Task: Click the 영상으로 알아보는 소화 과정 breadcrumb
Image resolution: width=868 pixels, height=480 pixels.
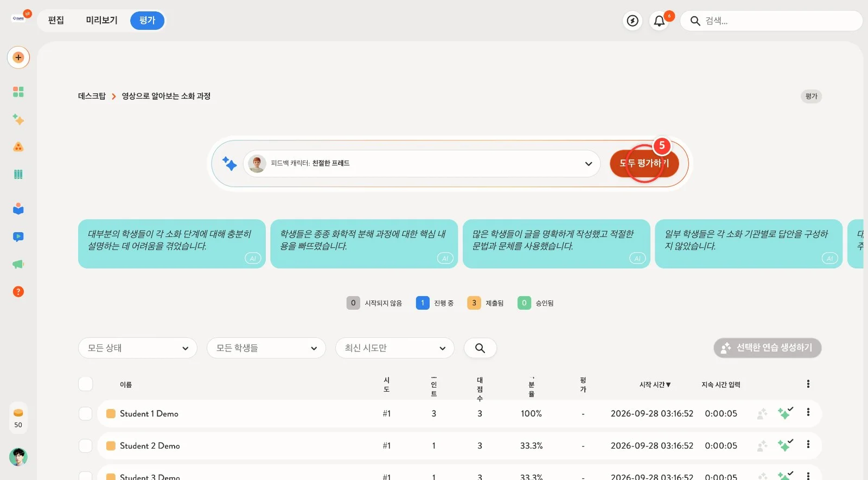Action: [166, 96]
